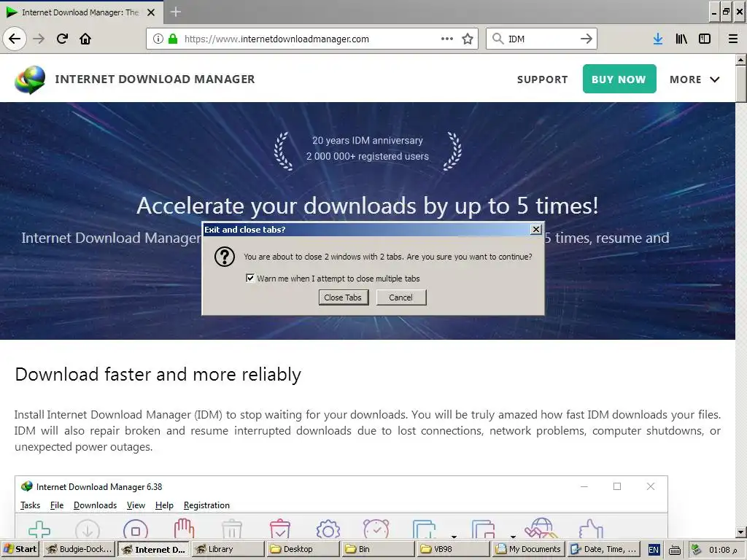Open the Library bookshelf icon
The width and height of the screenshot is (747, 560).
[x=681, y=39]
